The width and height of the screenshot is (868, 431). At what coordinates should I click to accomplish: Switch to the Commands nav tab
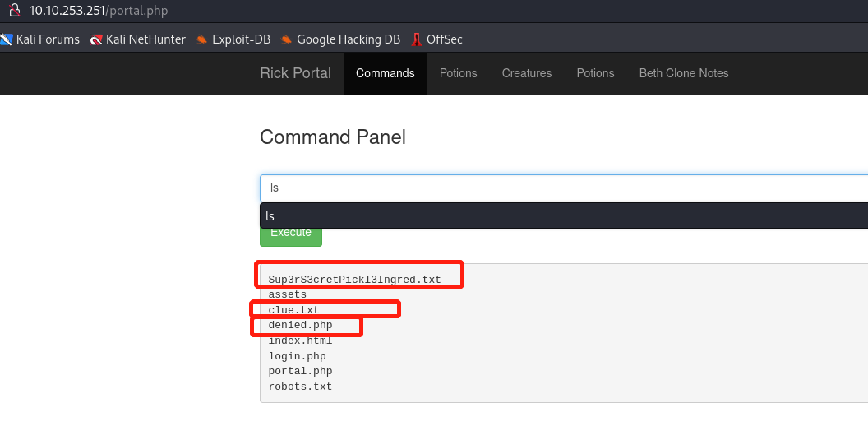[x=385, y=73]
